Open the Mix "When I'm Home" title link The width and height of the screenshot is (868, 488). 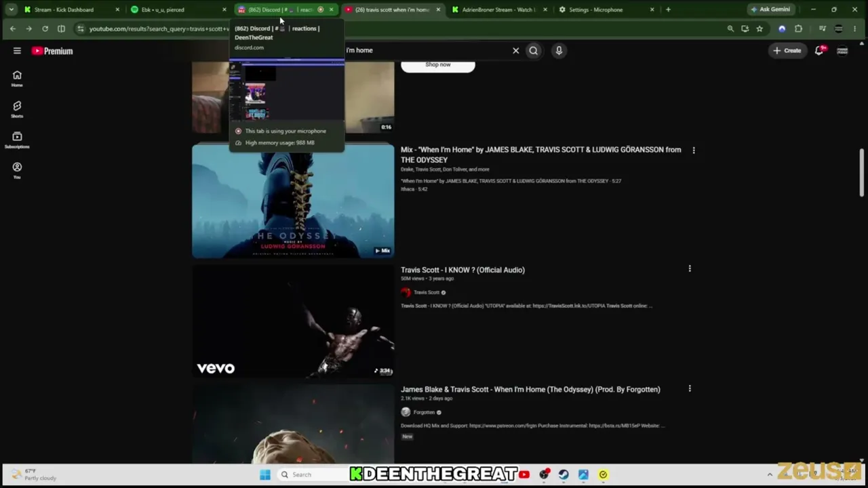tap(540, 155)
